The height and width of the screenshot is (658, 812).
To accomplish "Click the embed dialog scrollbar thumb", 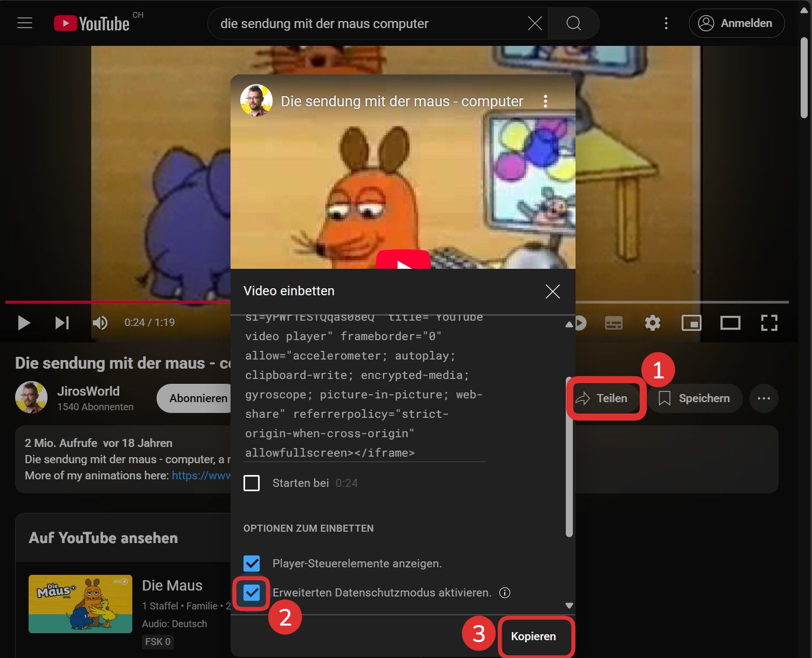I will [569, 456].
